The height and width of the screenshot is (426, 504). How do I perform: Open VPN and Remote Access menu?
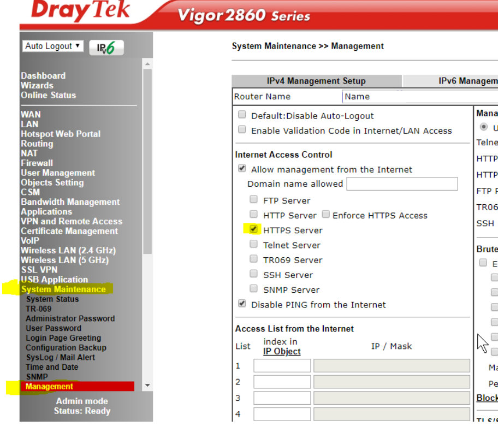coord(72,221)
